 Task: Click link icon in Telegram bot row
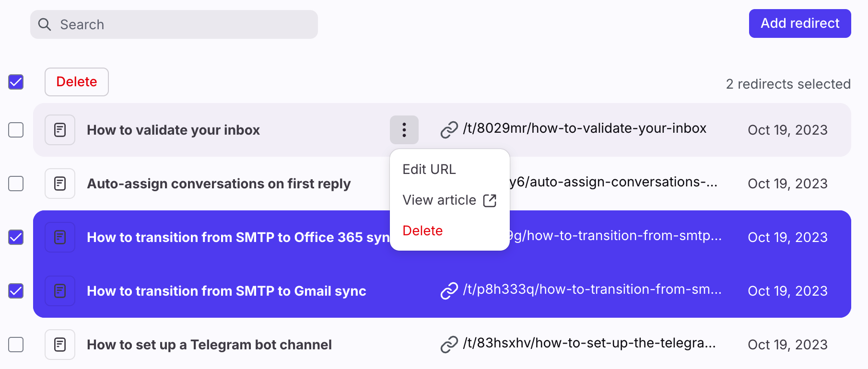click(449, 344)
